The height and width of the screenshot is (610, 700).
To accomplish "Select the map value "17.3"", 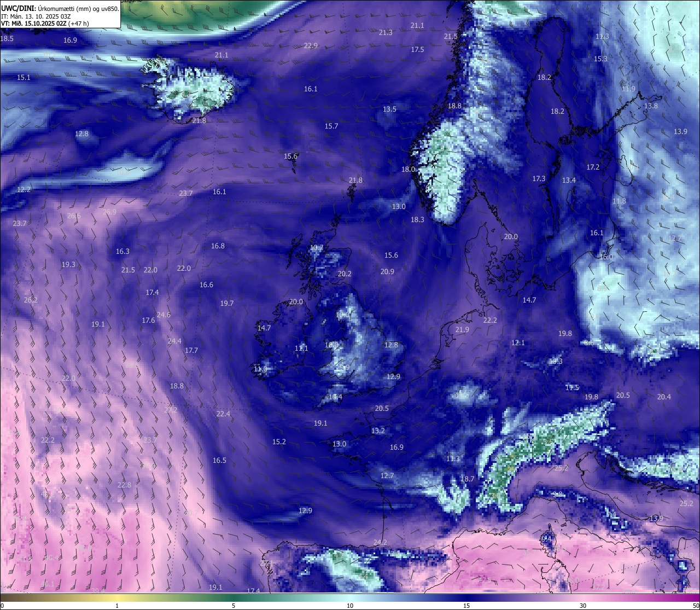I will point(539,179).
